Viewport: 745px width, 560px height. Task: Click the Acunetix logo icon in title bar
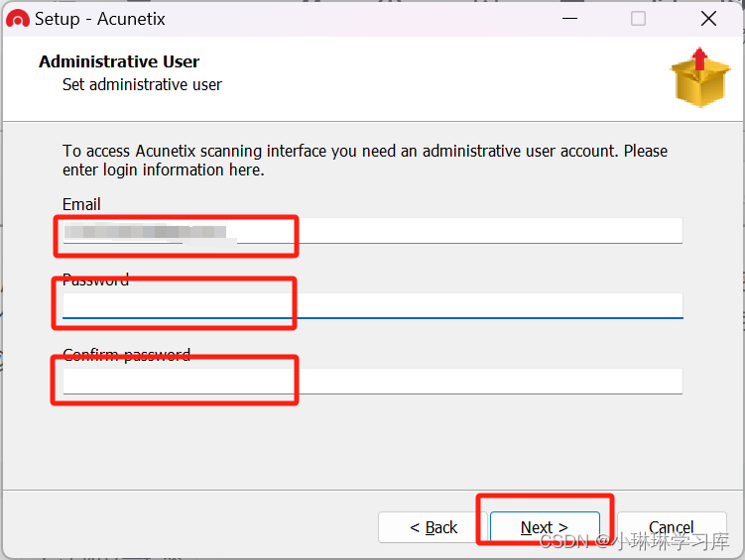point(18,19)
